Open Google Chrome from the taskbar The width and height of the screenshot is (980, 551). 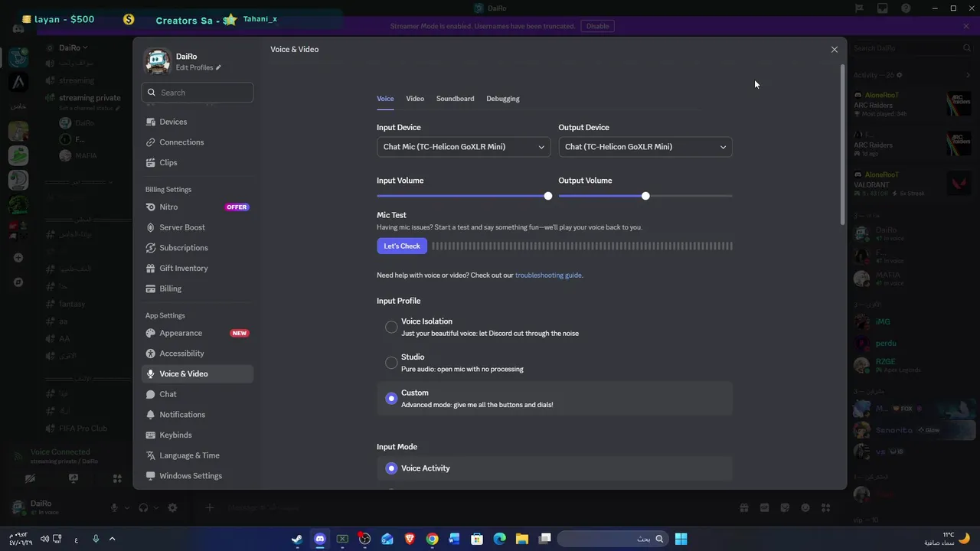[433, 539]
